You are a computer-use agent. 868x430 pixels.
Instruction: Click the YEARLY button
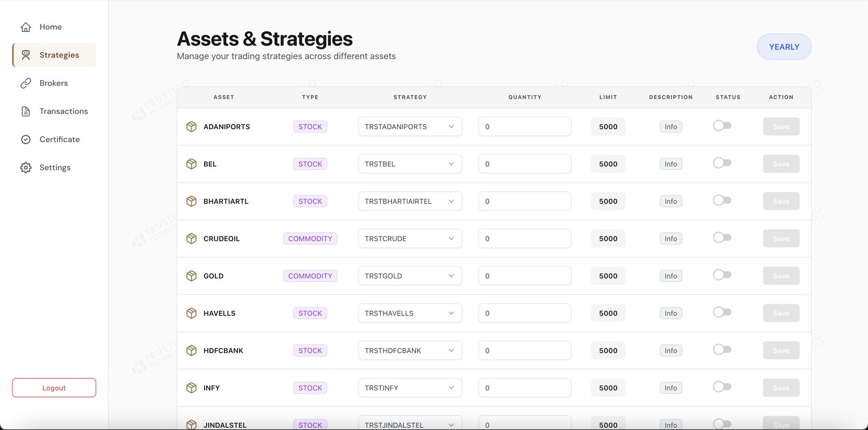pyautogui.click(x=784, y=47)
